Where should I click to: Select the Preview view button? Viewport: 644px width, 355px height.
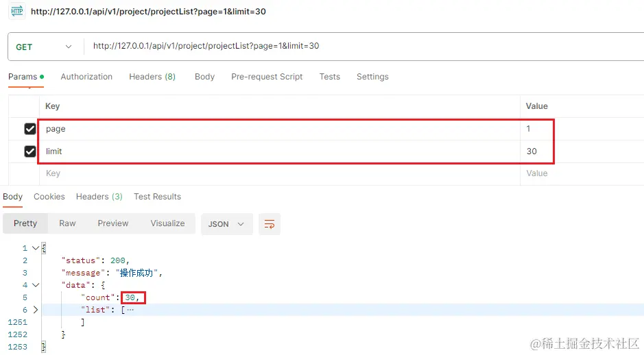pos(113,223)
